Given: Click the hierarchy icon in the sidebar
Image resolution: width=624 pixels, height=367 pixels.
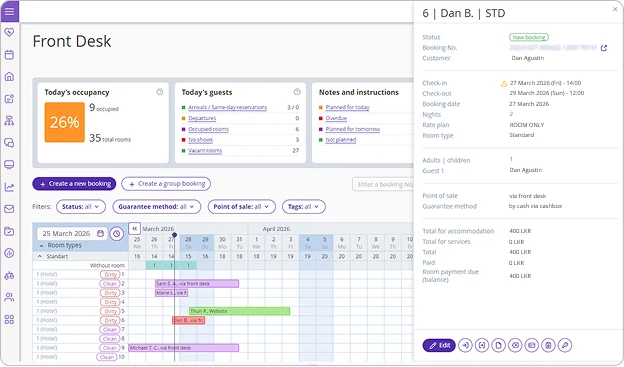Looking at the screenshot, I should [x=9, y=121].
